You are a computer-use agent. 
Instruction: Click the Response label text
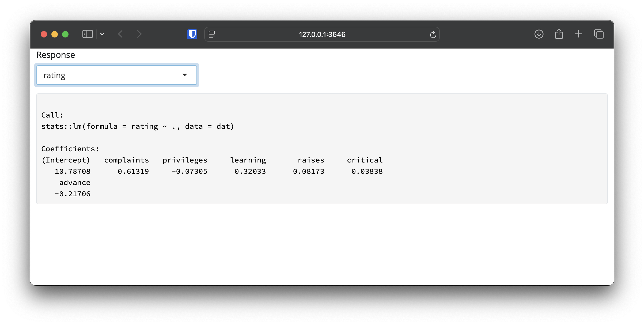(56, 55)
